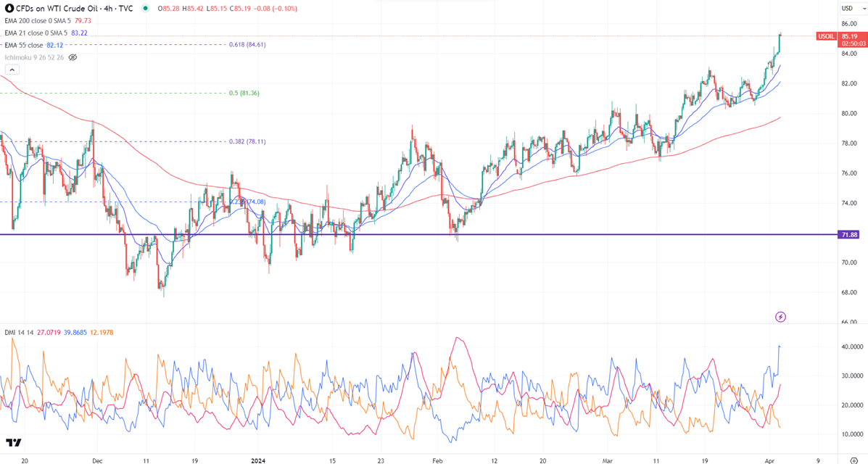Image resolution: width=868 pixels, height=464 pixels.
Task: Collapse the indicator legend with the chevron
Action: click(12, 70)
